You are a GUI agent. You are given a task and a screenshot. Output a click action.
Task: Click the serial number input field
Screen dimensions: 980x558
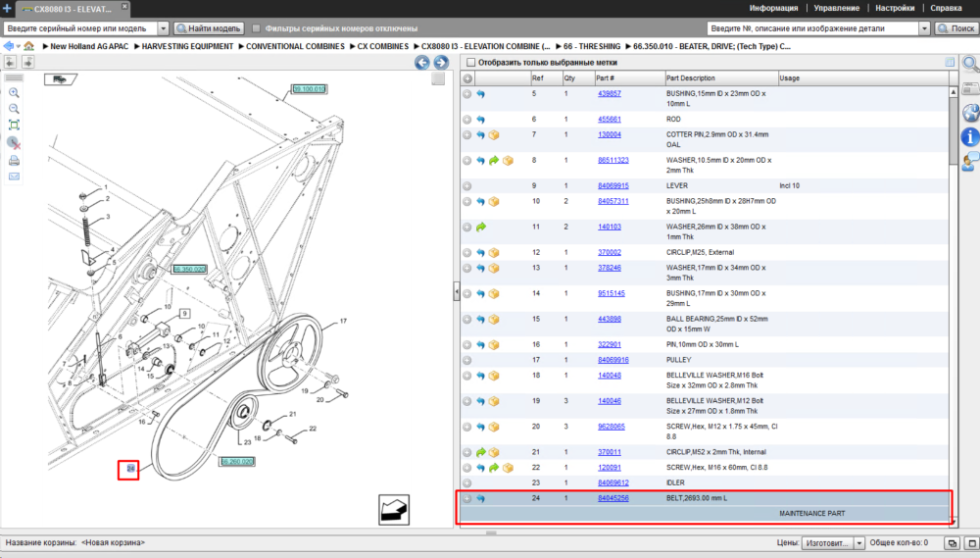(x=80, y=28)
